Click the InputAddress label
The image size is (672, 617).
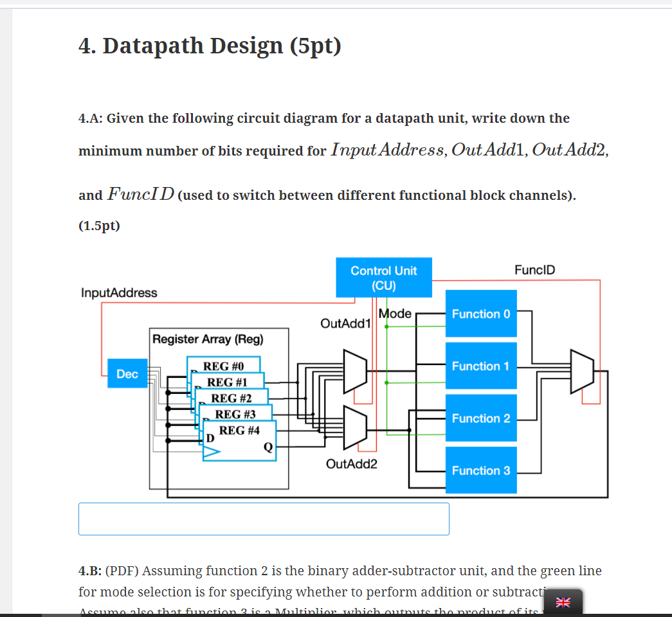pyautogui.click(x=118, y=293)
